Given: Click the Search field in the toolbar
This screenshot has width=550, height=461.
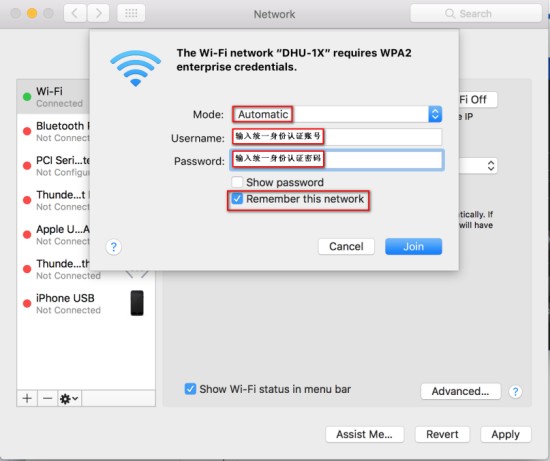Looking at the screenshot, I should click(x=476, y=14).
